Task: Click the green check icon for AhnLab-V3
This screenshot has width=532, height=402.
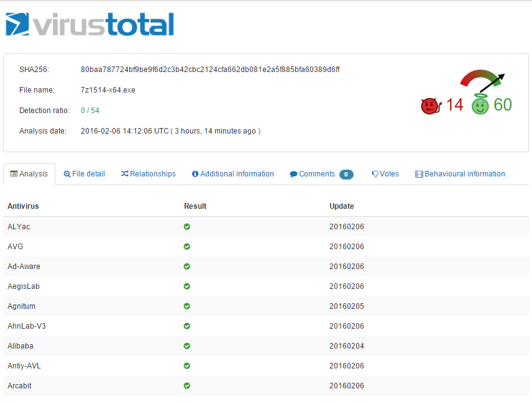Action: click(186, 326)
